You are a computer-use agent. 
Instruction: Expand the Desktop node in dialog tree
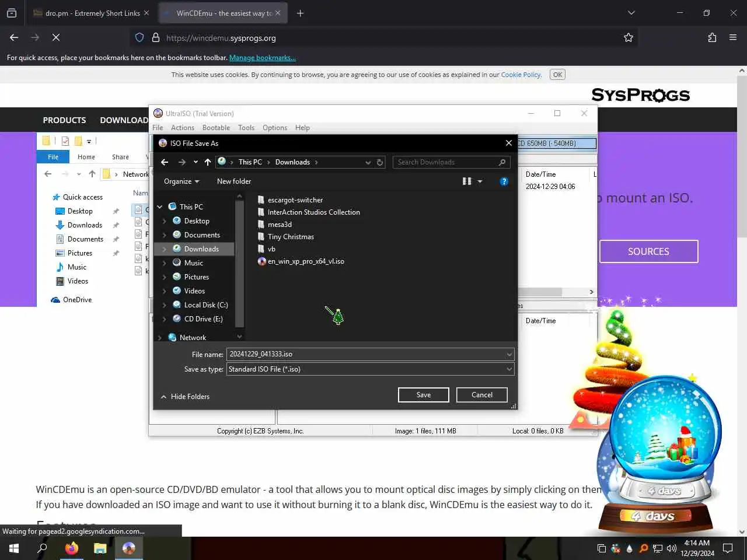[165, 221]
